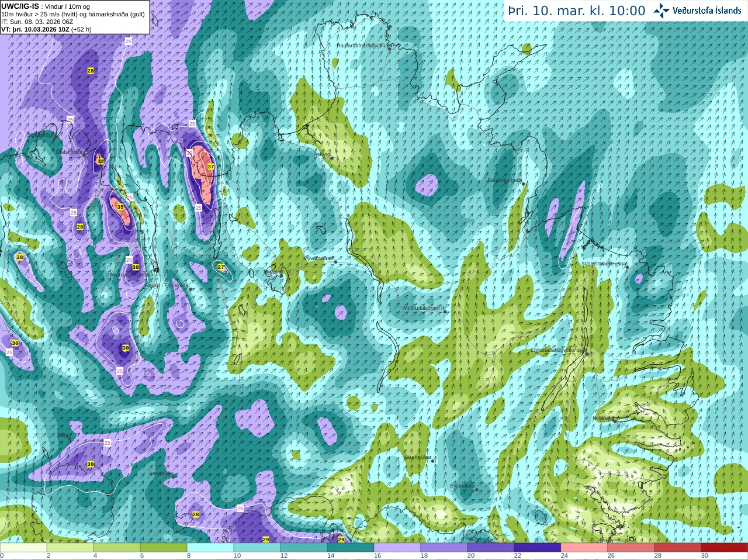Click the yellow 35 peak gust label

click(120, 207)
